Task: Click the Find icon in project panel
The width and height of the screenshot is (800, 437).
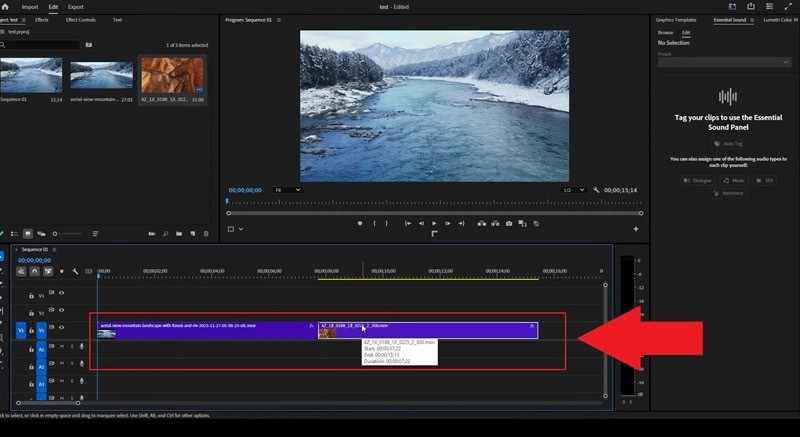Action: coord(165,234)
